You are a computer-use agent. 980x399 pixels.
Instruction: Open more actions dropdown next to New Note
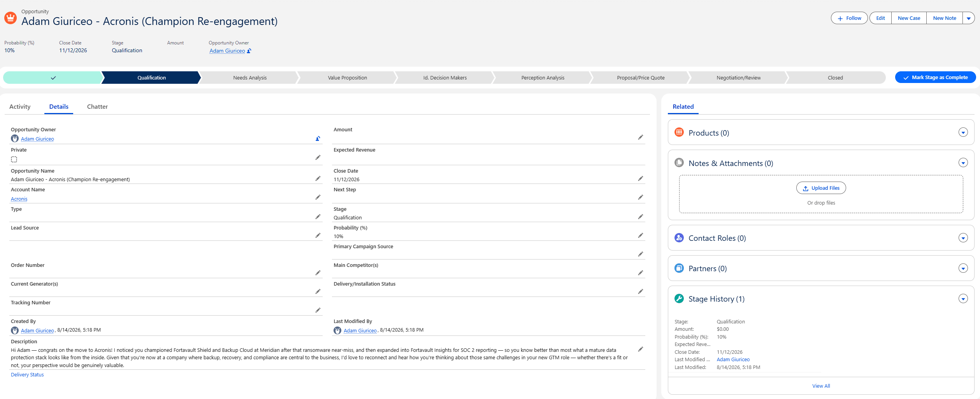[969, 18]
